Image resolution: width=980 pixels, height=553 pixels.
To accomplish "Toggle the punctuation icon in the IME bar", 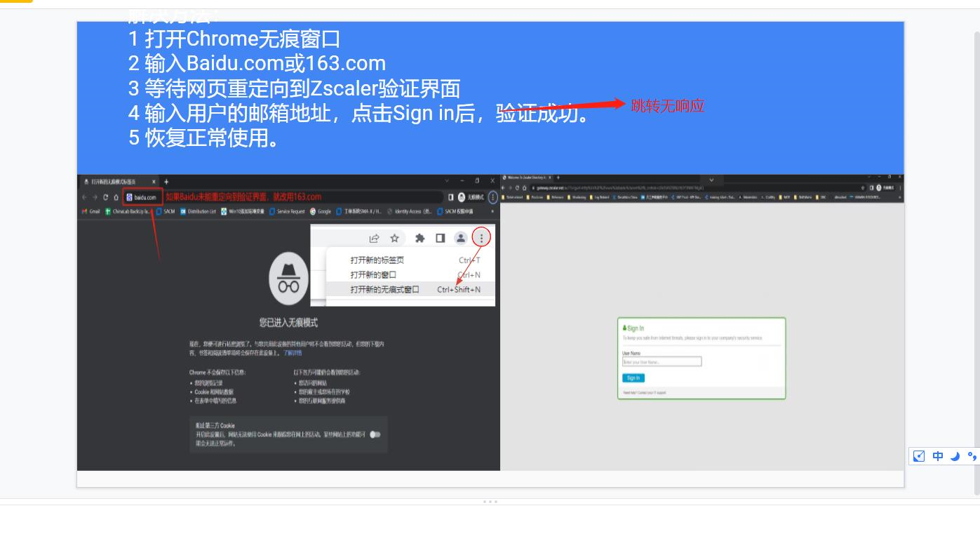I will coord(972,456).
